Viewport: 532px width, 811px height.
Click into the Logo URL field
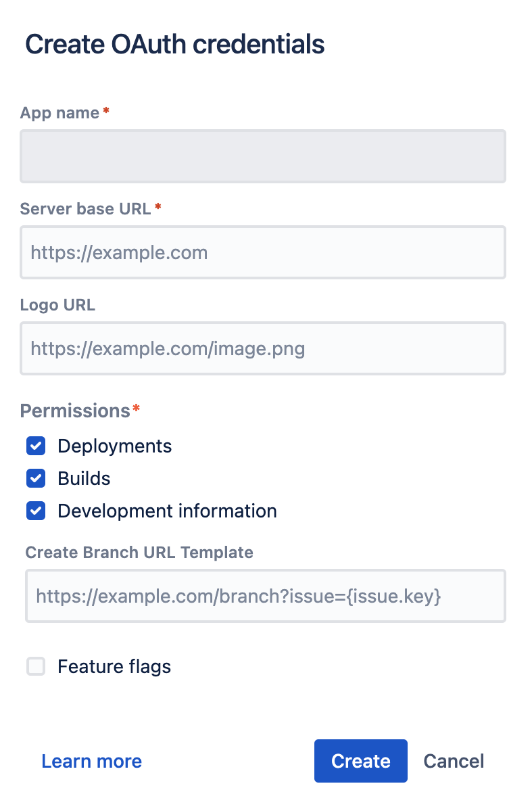[262, 349]
